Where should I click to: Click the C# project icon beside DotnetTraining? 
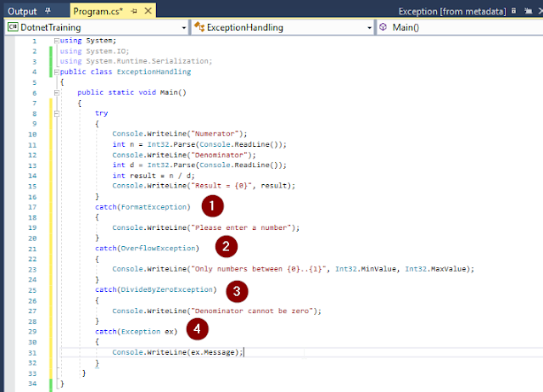coord(13,27)
